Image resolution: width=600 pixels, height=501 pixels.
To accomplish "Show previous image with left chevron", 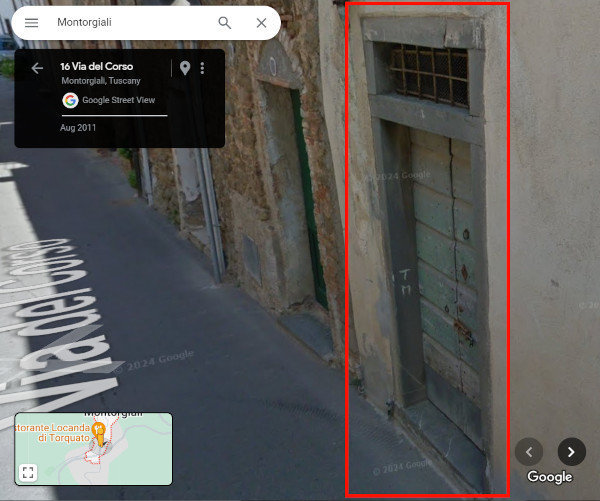I will coord(529,452).
